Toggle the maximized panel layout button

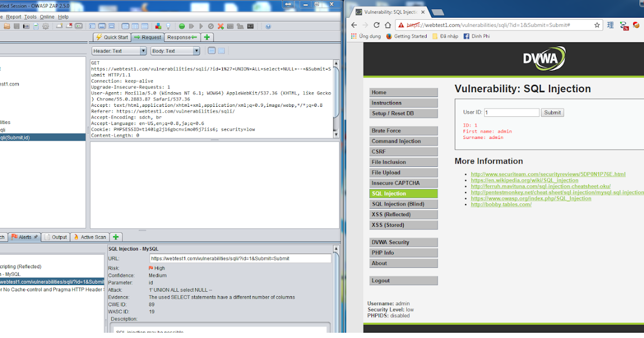(113, 25)
